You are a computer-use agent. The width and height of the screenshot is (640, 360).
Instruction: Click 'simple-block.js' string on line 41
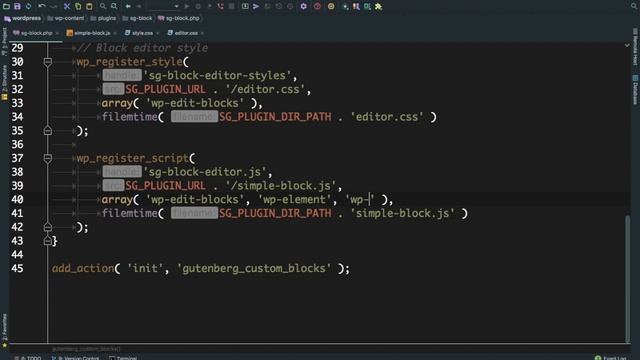click(x=402, y=213)
